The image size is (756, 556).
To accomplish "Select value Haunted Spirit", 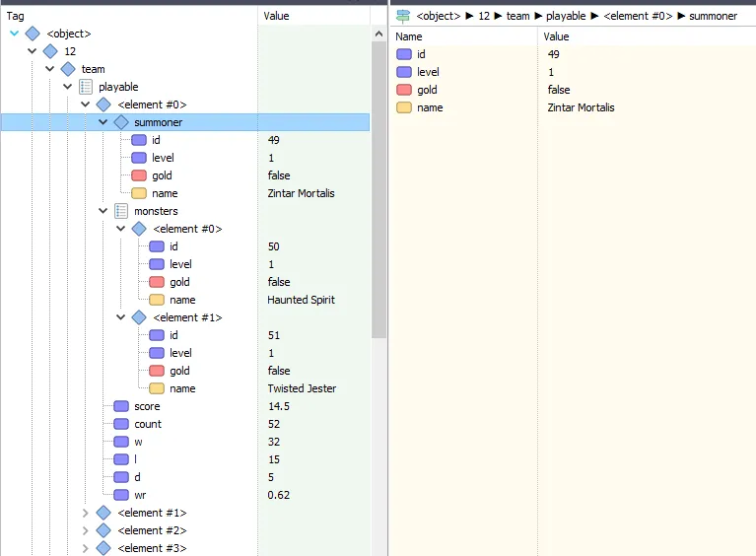I will tap(301, 300).
